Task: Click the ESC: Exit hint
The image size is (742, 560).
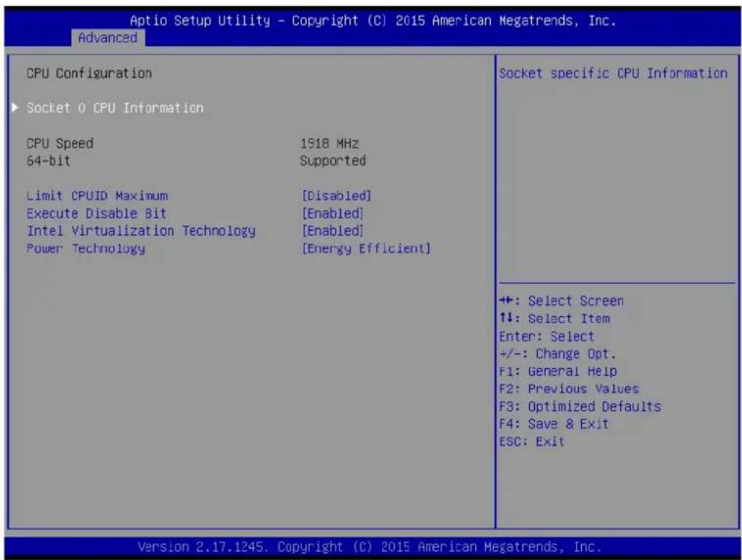Action: (x=532, y=442)
